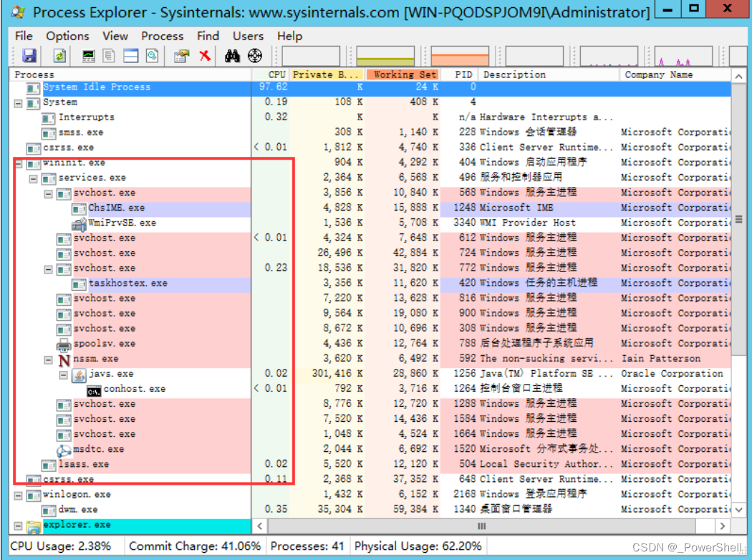Click the smss.exe process icon

(49, 132)
